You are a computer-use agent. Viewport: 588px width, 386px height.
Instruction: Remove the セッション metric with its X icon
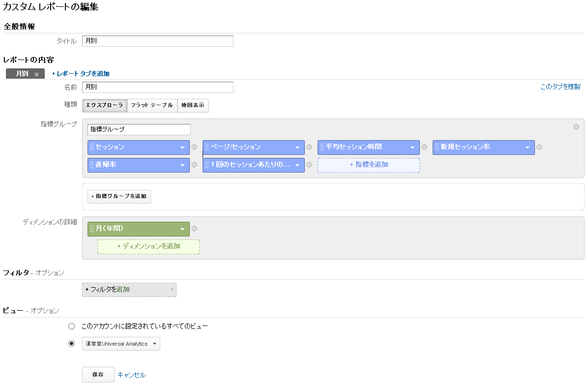[194, 147]
